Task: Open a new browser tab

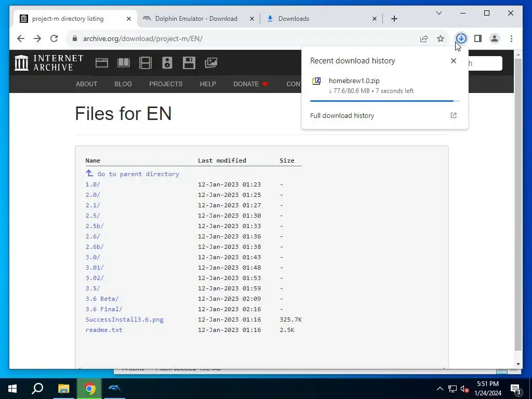Action: [x=394, y=19]
